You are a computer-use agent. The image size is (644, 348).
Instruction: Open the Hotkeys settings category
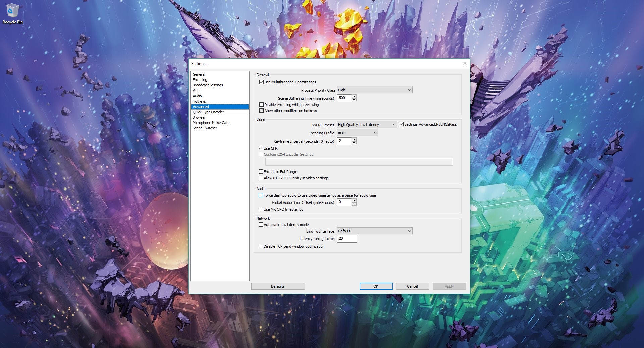(220, 101)
